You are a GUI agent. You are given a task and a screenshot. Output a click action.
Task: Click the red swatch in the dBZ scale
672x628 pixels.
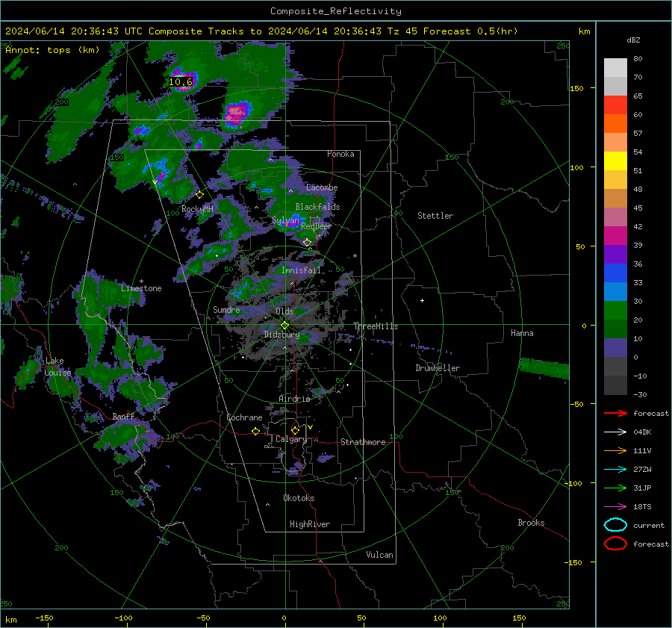tap(615, 105)
